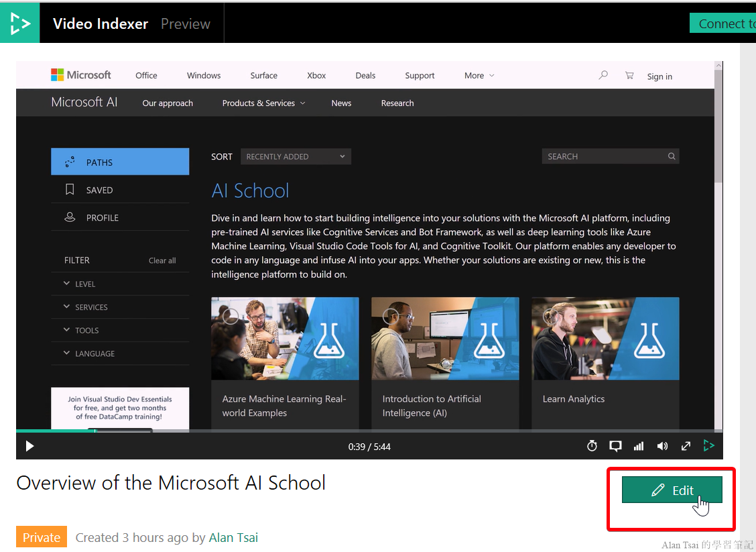Toggle captions with the speech bubble icon

[x=615, y=446]
